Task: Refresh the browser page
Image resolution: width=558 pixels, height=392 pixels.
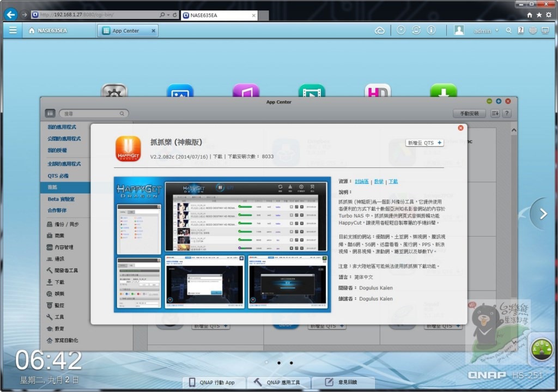Action: pos(175,15)
